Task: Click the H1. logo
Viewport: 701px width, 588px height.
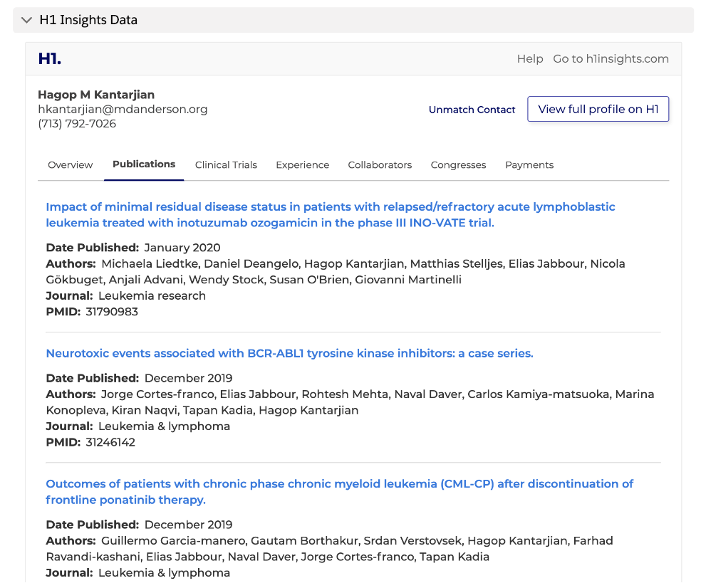Action: [x=50, y=58]
